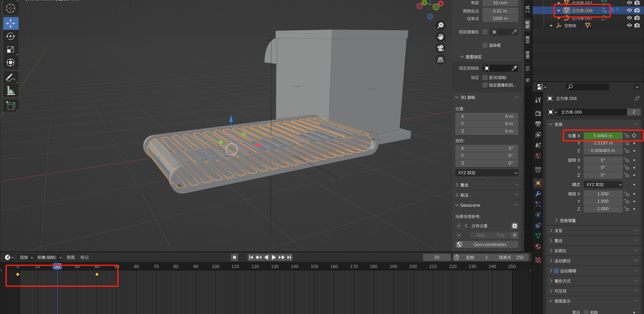Select the Annotate pencil tool
The image size is (644, 314).
[x=10, y=78]
